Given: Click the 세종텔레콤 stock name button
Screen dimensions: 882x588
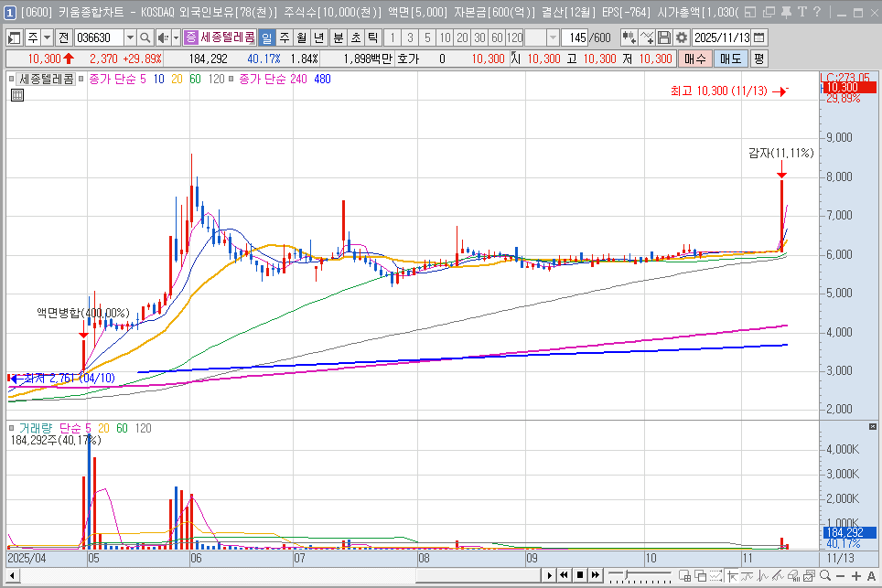Looking at the screenshot, I should tap(227, 37).
